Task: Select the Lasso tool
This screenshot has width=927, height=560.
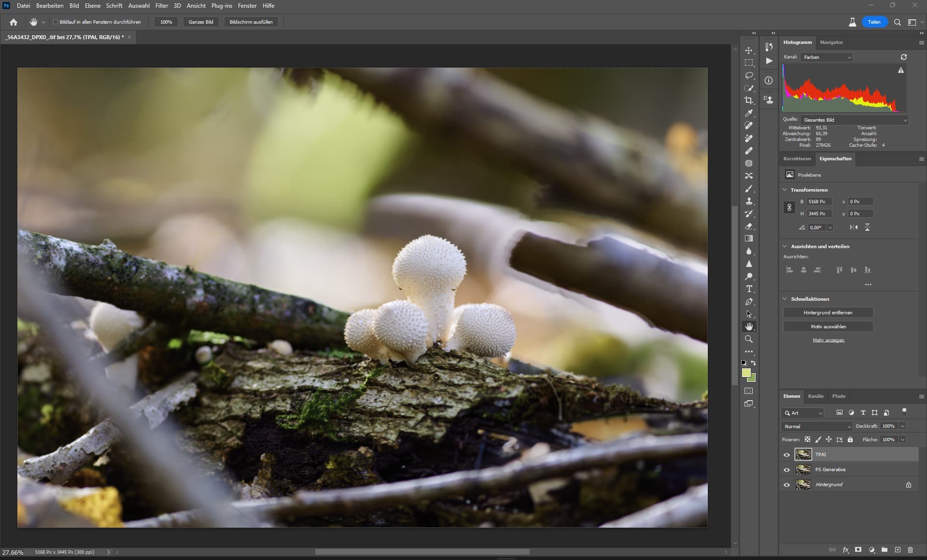Action: (749, 75)
